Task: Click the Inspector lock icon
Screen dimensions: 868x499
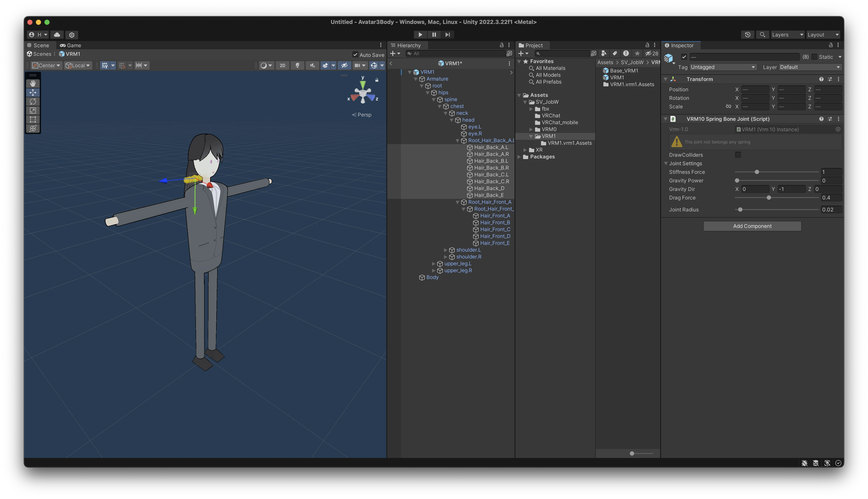Action: click(x=830, y=45)
